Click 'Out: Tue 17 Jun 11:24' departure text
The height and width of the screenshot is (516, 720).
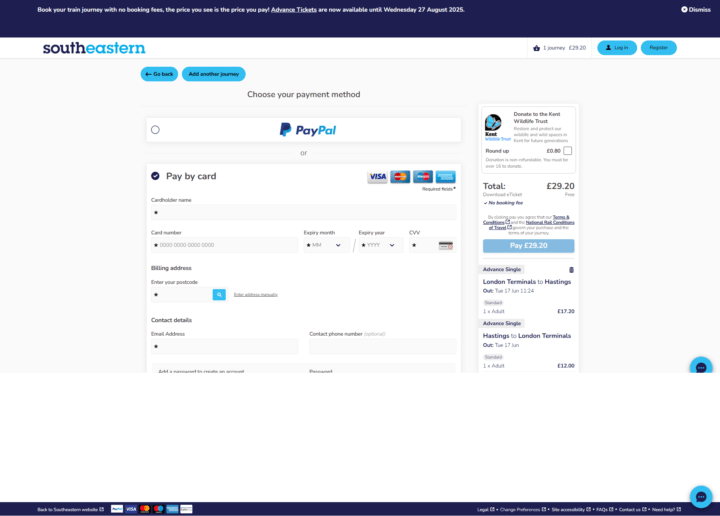point(508,291)
